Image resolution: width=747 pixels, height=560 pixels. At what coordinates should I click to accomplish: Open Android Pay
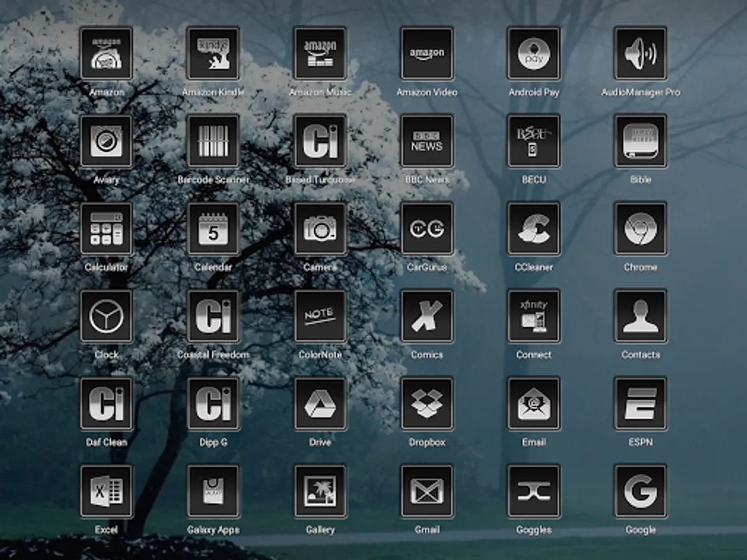tap(534, 54)
